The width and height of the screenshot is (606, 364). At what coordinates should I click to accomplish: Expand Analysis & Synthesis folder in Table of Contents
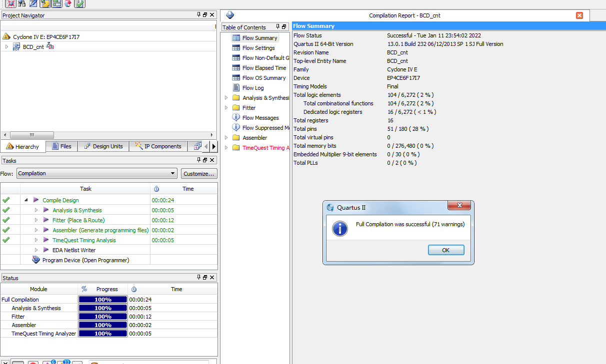pyautogui.click(x=226, y=97)
